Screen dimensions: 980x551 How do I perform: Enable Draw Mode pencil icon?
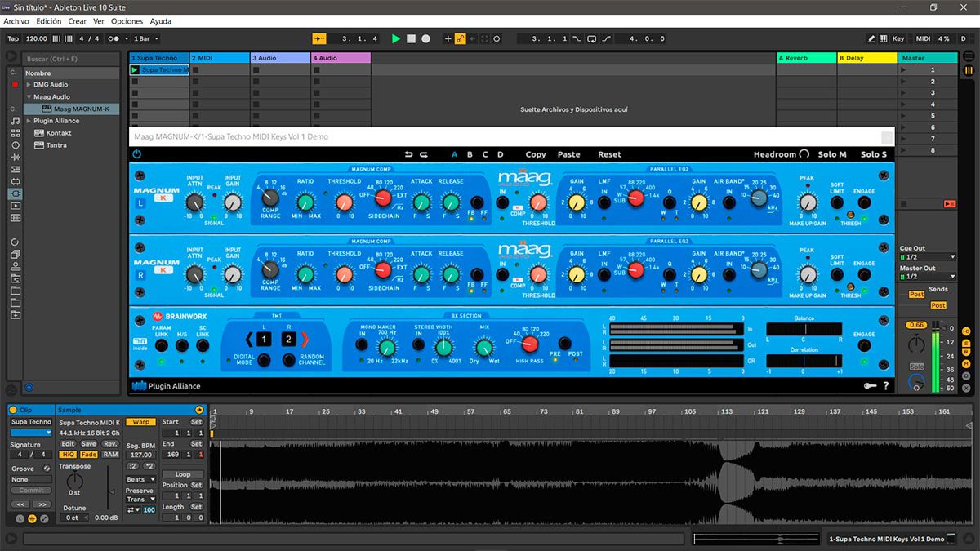871,38
